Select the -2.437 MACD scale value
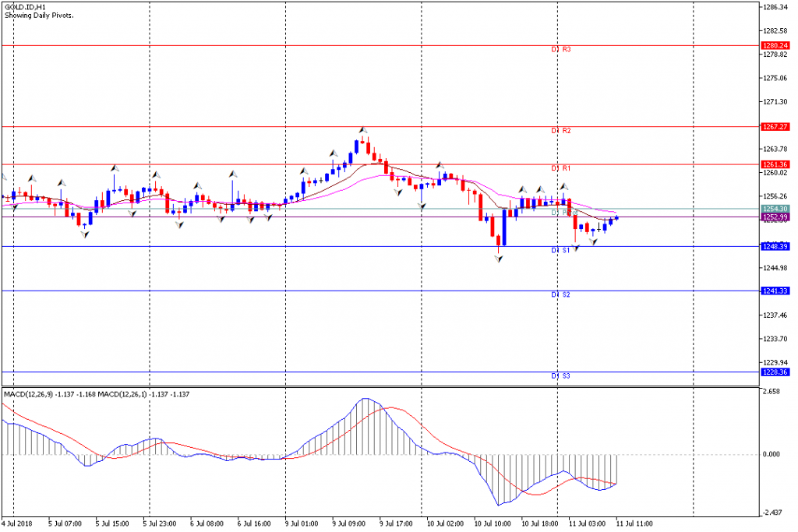The image size is (798, 532). pyautogui.click(x=771, y=513)
